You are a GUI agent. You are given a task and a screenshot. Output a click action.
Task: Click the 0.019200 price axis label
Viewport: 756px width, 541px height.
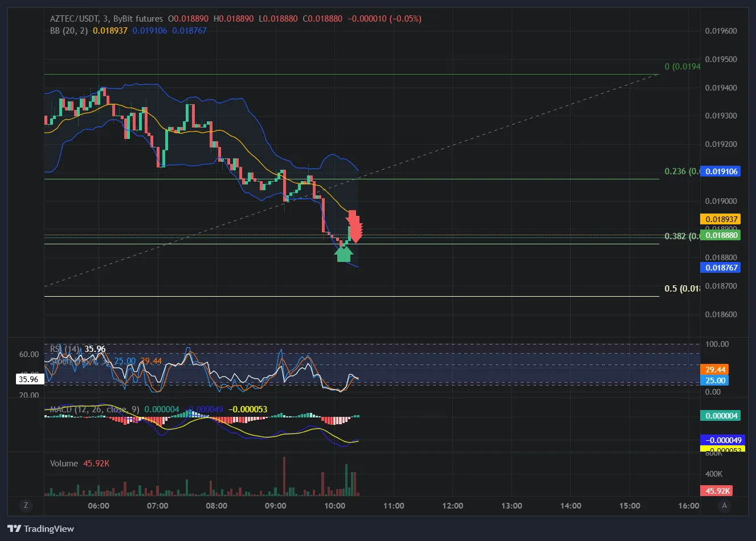(x=721, y=144)
